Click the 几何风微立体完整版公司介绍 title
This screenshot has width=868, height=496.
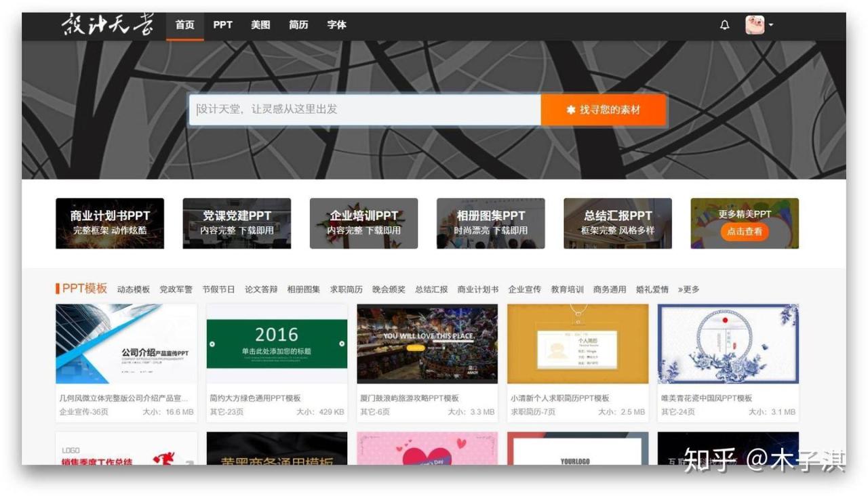[124, 398]
